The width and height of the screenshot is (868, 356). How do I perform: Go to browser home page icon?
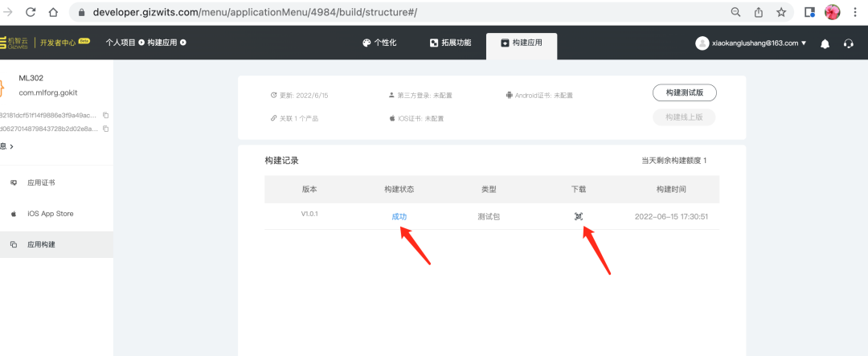pos(53,12)
